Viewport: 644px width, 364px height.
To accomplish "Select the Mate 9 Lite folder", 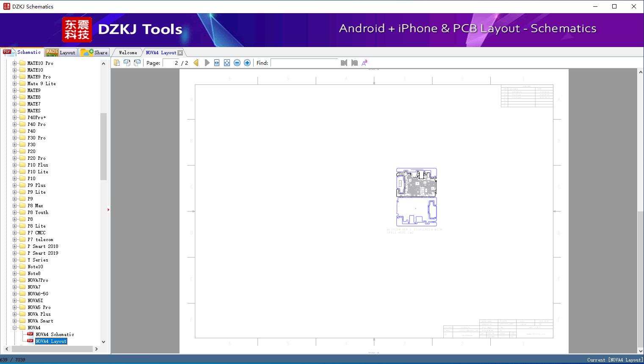I will (41, 83).
